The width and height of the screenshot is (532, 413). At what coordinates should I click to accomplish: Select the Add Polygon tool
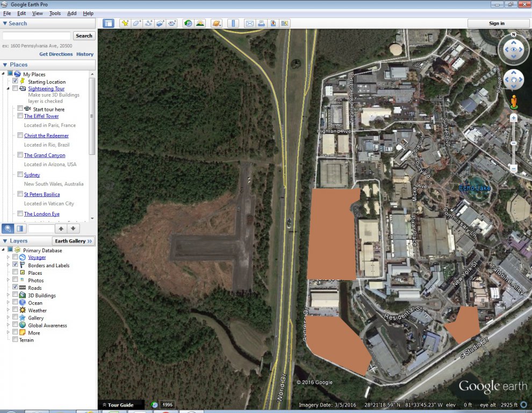[x=136, y=24]
